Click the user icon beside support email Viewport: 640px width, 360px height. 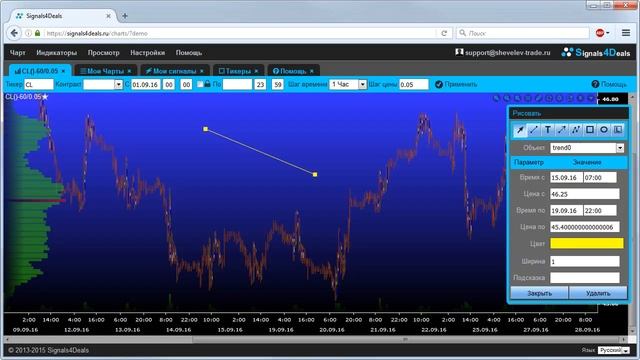coord(459,52)
